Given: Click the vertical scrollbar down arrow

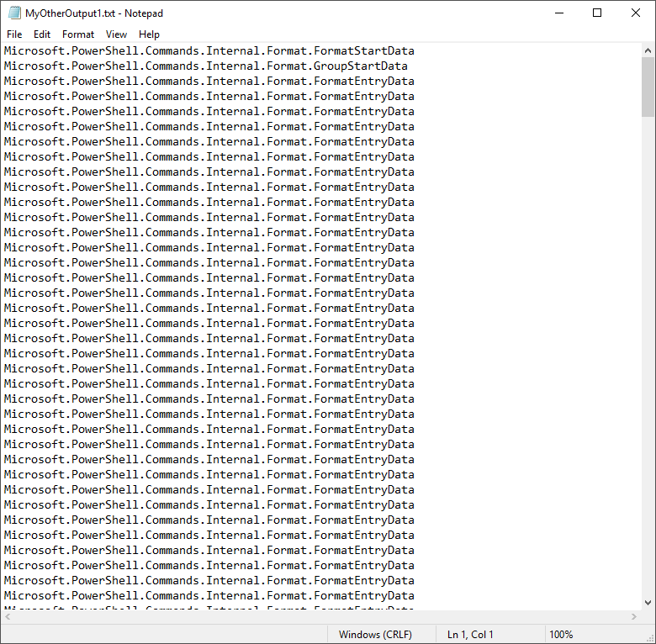Looking at the screenshot, I should [648, 602].
